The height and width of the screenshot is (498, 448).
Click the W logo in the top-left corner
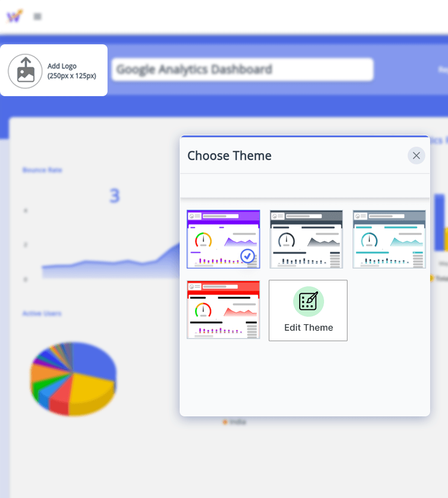pos(14,16)
